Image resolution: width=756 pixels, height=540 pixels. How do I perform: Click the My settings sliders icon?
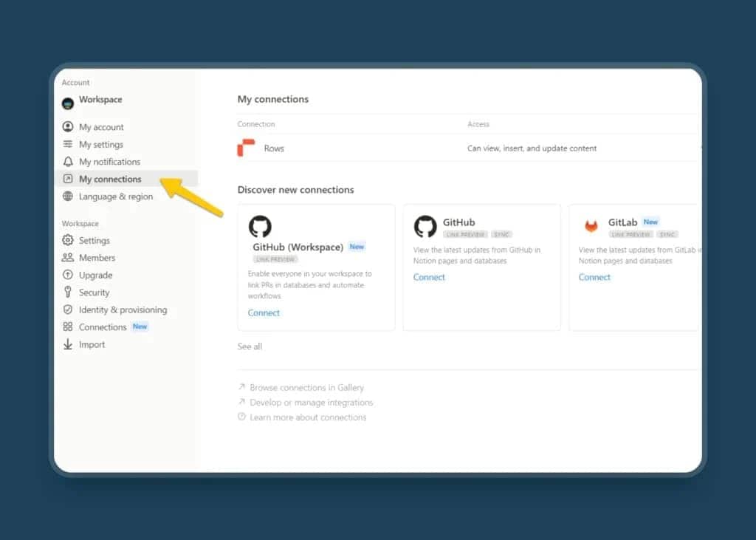pos(68,145)
